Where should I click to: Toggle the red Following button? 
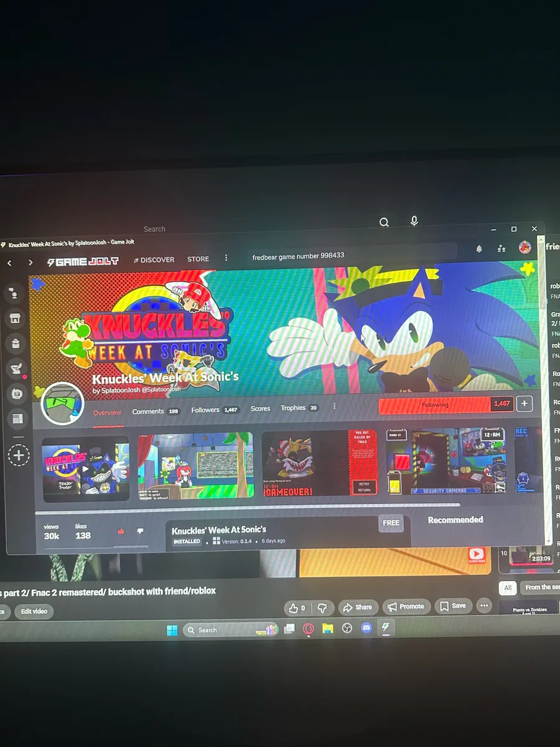coord(435,405)
